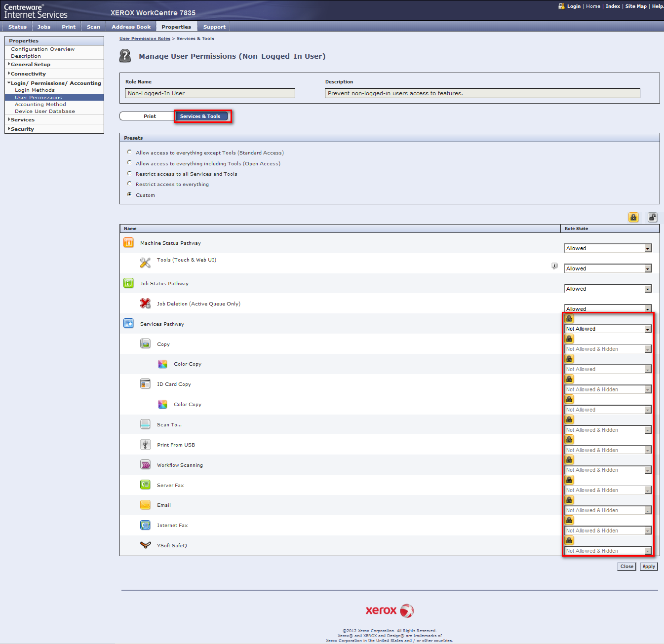The height and width of the screenshot is (644, 664).
Task: Click the help question mark icon
Action: click(x=125, y=56)
